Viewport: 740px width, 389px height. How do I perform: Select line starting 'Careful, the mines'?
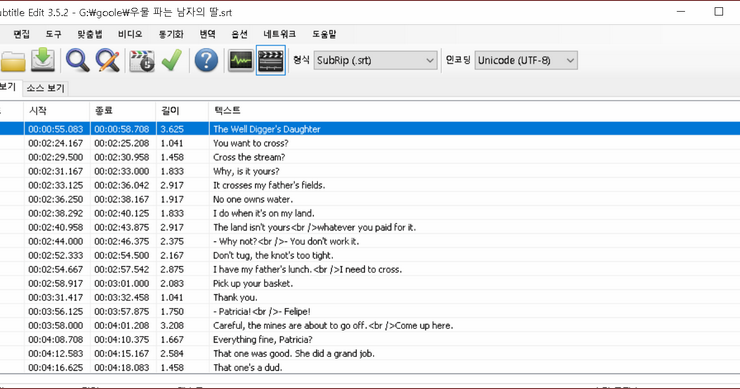point(370,325)
